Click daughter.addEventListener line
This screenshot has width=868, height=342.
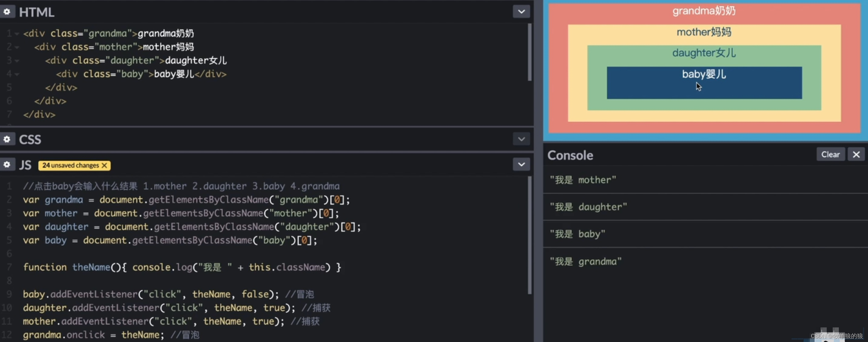tap(177, 308)
